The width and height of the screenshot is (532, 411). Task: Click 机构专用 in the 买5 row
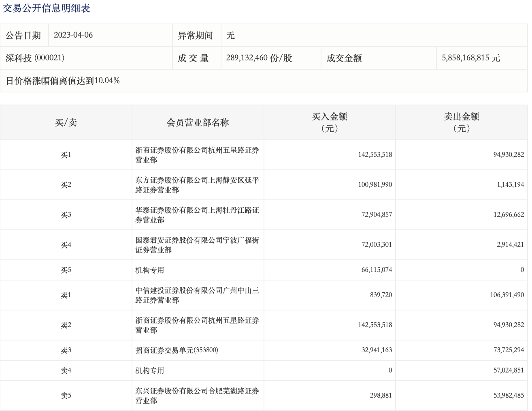tap(150, 270)
